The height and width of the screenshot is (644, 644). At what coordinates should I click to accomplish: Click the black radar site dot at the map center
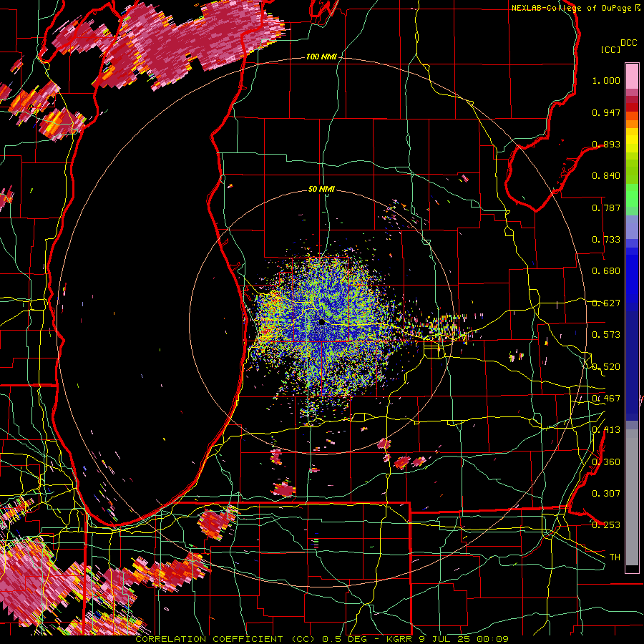click(x=321, y=322)
